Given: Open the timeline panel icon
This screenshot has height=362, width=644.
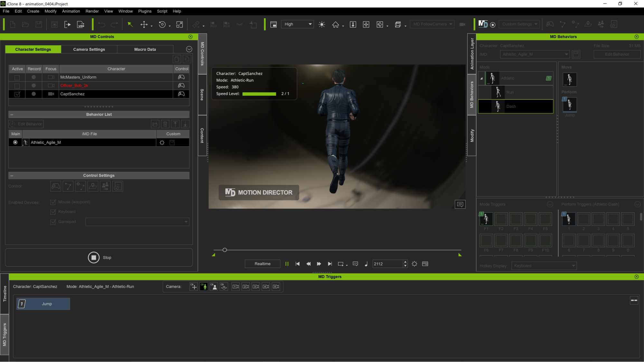Looking at the screenshot, I should (x=425, y=264).
